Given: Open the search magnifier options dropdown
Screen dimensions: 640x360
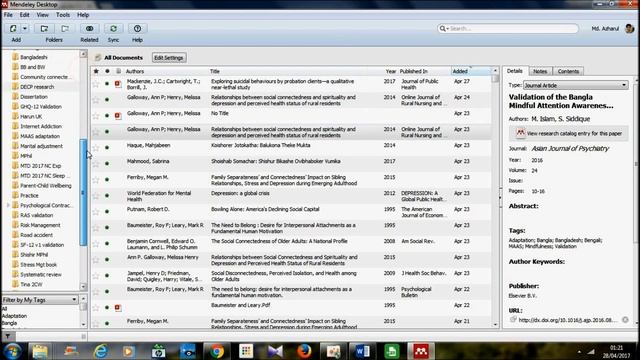Looking at the screenshot, I should click(x=443, y=29).
